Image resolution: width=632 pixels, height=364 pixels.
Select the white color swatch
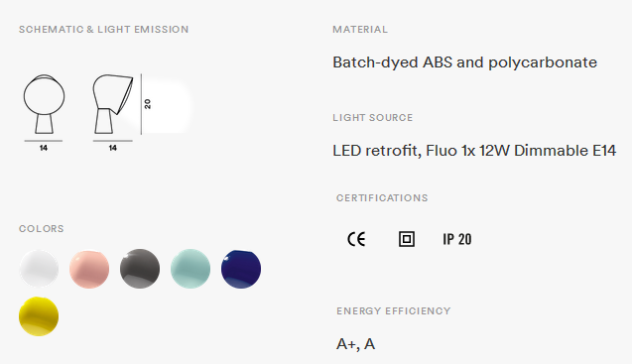[x=39, y=269]
